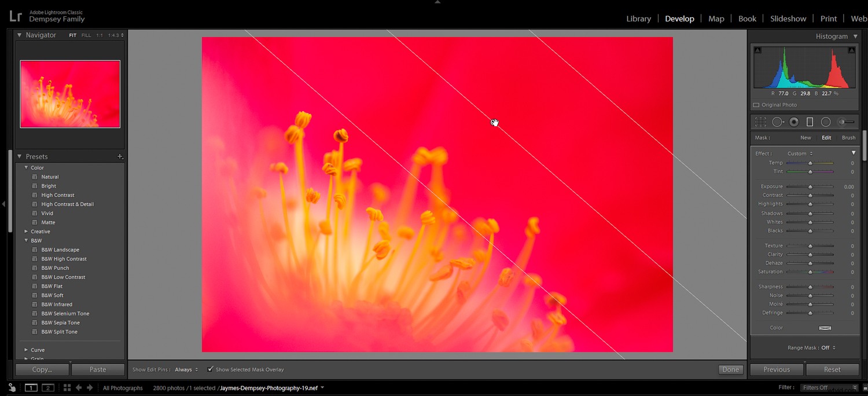Screen dimensions: 868x396
Task: Select the Radial Filter tool
Action: click(x=825, y=122)
